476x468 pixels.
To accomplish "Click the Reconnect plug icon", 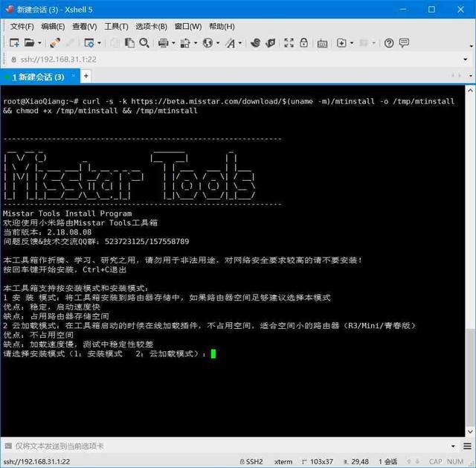I will 55,43.
